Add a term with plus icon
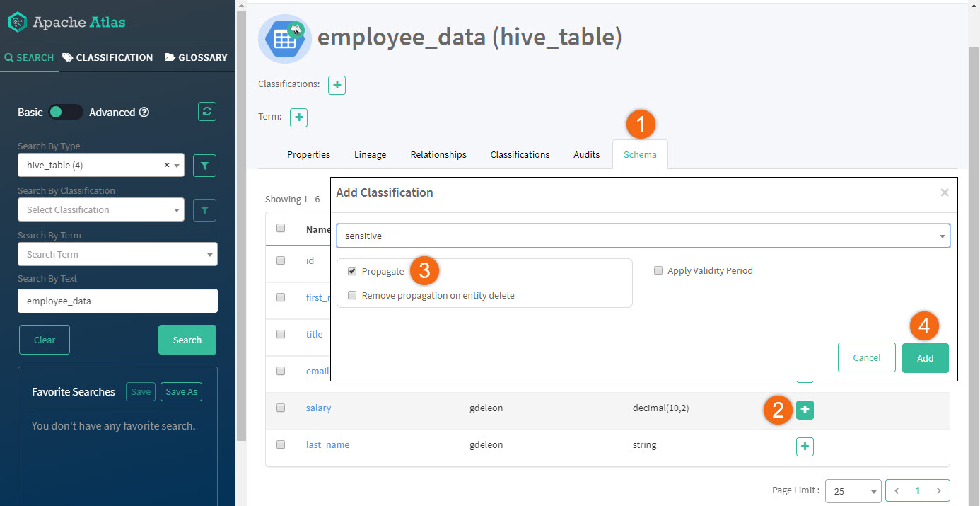Image resolution: width=980 pixels, height=506 pixels. 299,117
